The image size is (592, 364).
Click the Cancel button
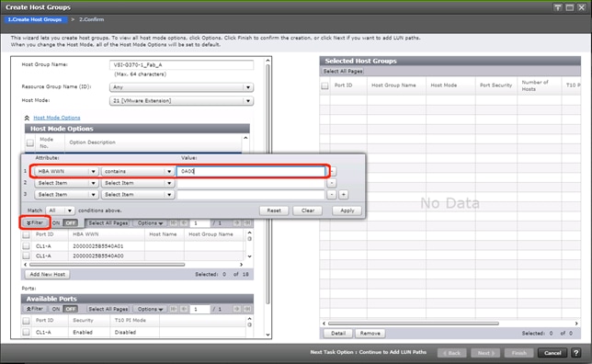click(x=552, y=353)
